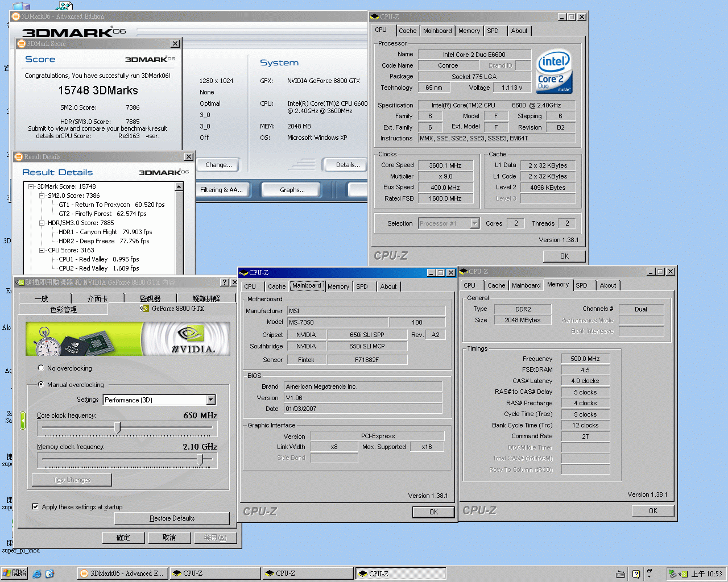
Task: Select GT2 - Firefly Forest result row
Action: (x=102, y=214)
